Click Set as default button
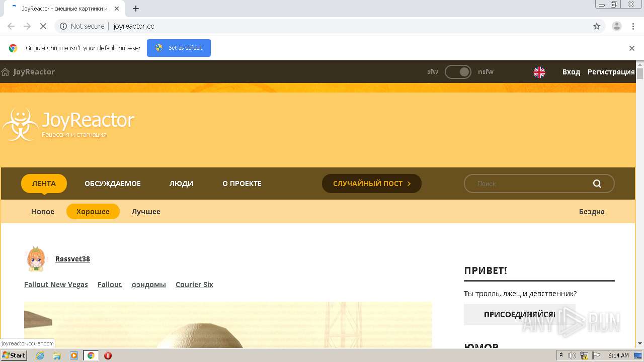Viewport: 644px width, 362px height. (179, 48)
